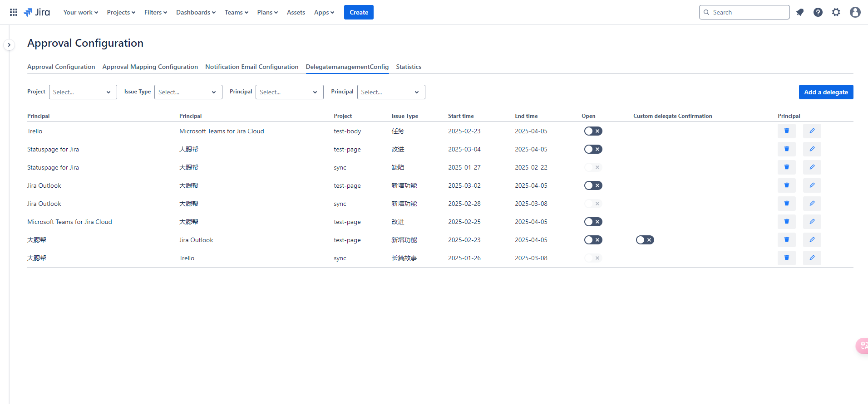Expand the Your work menu
This screenshot has width=868, height=404.
click(81, 12)
